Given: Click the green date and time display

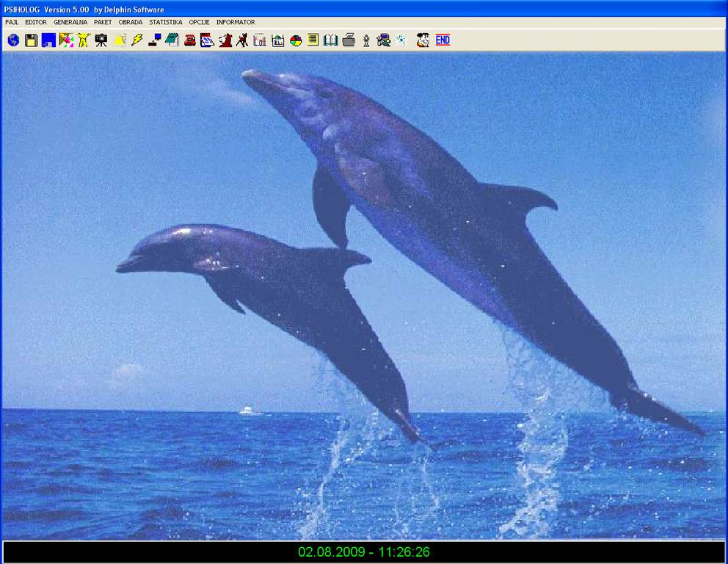Looking at the screenshot, I should tap(363, 552).
